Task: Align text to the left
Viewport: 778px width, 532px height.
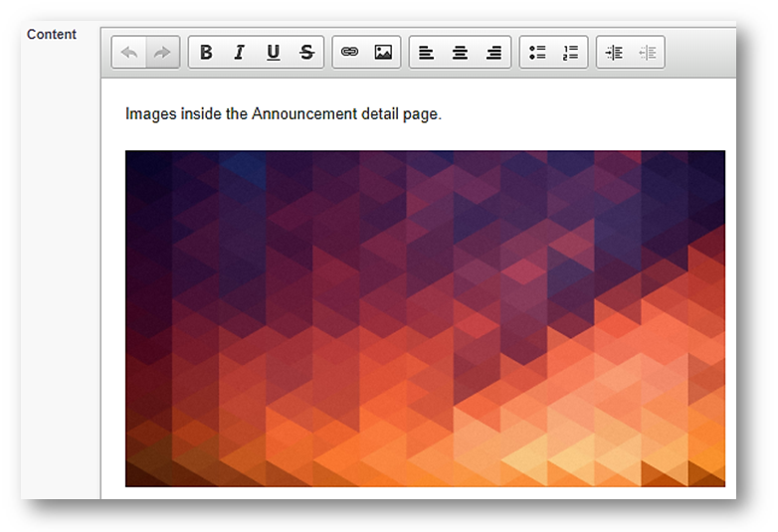Action: tap(426, 53)
